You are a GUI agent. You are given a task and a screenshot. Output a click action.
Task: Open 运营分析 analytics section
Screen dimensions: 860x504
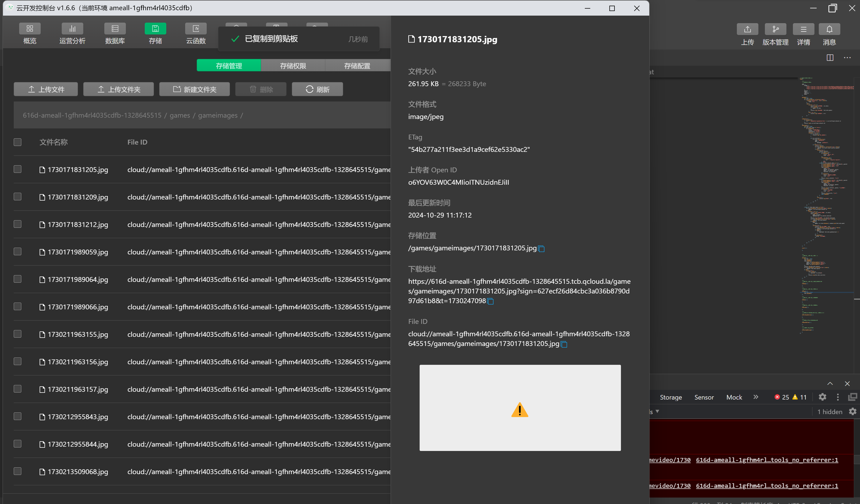point(72,29)
